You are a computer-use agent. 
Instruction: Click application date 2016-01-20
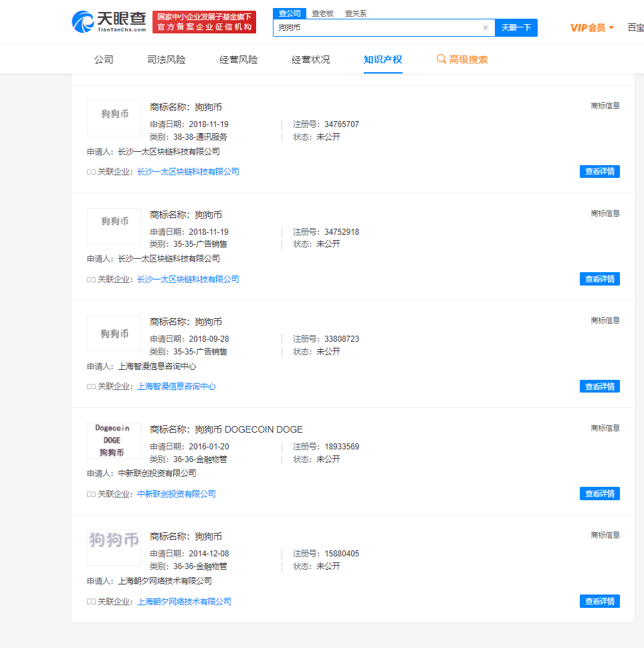[x=209, y=446]
